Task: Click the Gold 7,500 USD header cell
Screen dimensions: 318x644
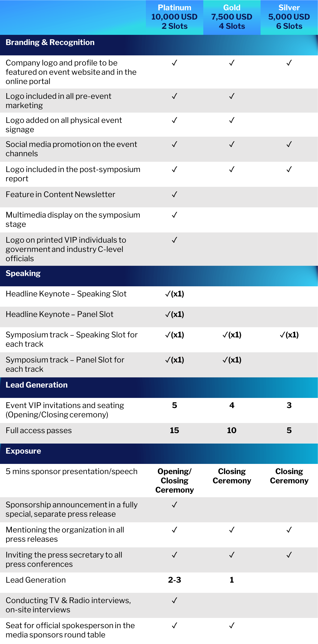Action: (232, 17)
